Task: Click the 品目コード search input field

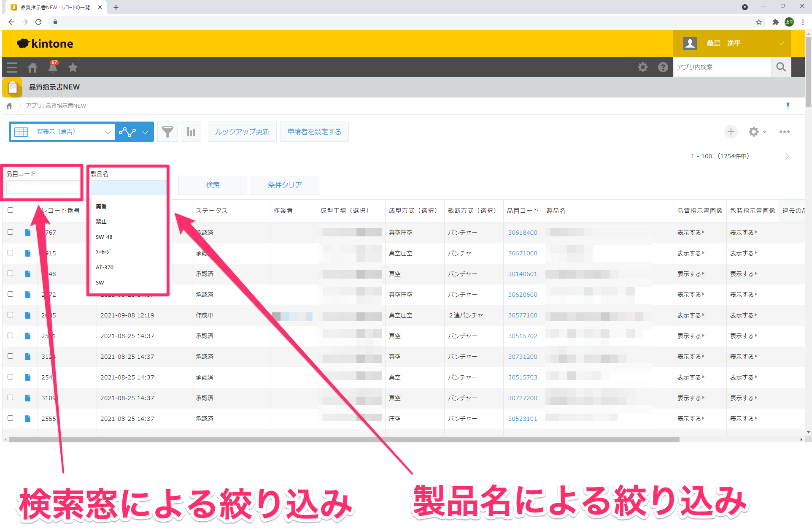Action: (43, 187)
